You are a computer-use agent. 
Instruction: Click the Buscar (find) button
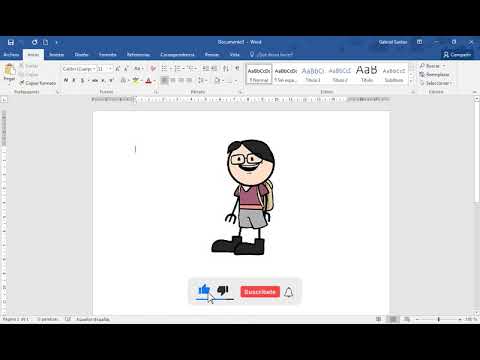[433, 66]
